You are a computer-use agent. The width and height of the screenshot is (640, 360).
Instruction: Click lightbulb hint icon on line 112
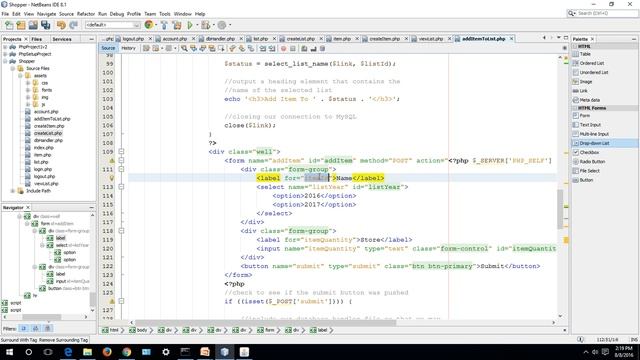(111, 178)
